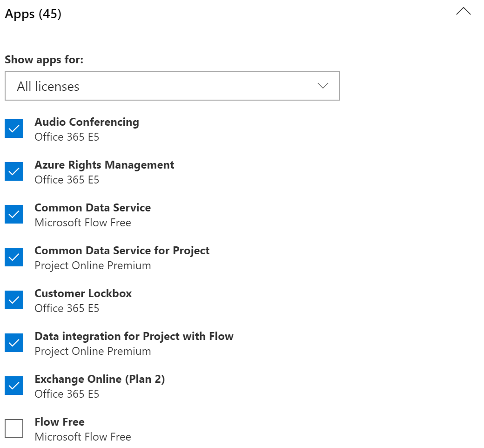Click the Show apps for: label
The width and height of the screenshot is (484, 448).
click(44, 60)
